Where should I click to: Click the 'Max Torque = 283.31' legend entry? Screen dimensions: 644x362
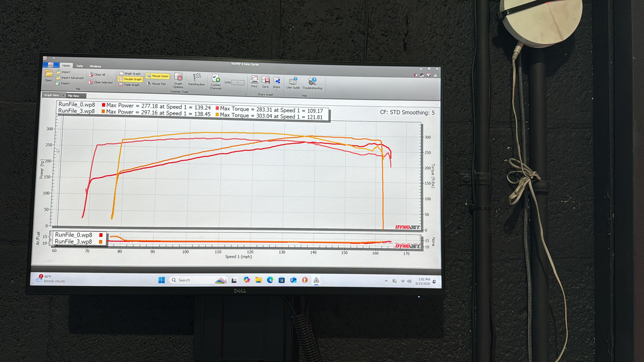pos(269,110)
